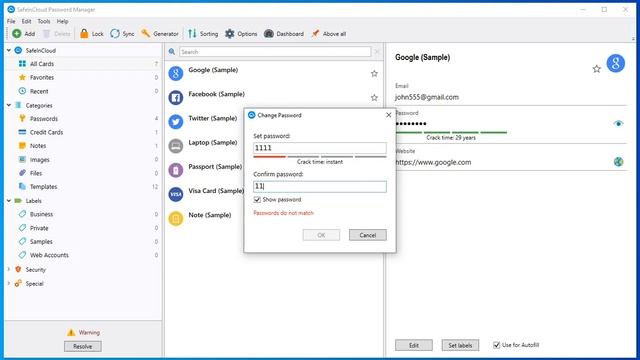Start Sync from the toolbar

pos(122,34)
